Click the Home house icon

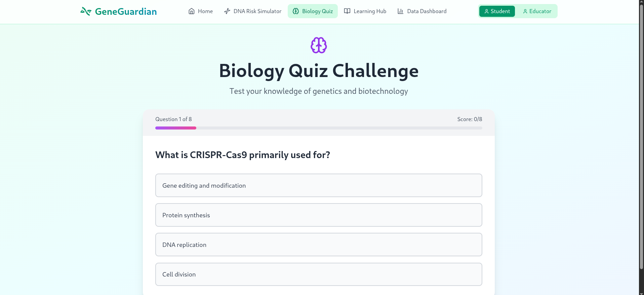pos(192,11)
